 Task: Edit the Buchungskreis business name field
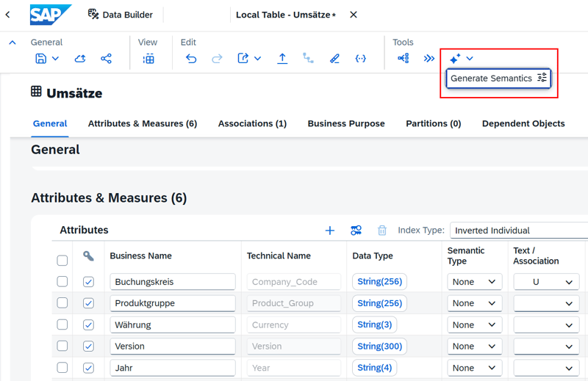tap(173, 282)
